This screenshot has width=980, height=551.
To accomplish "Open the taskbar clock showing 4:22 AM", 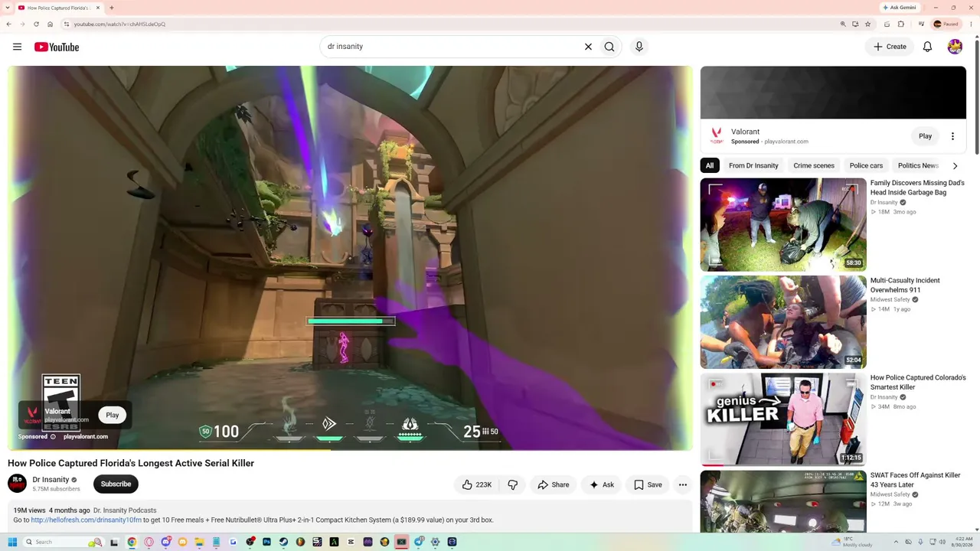I will click(962, 542).
